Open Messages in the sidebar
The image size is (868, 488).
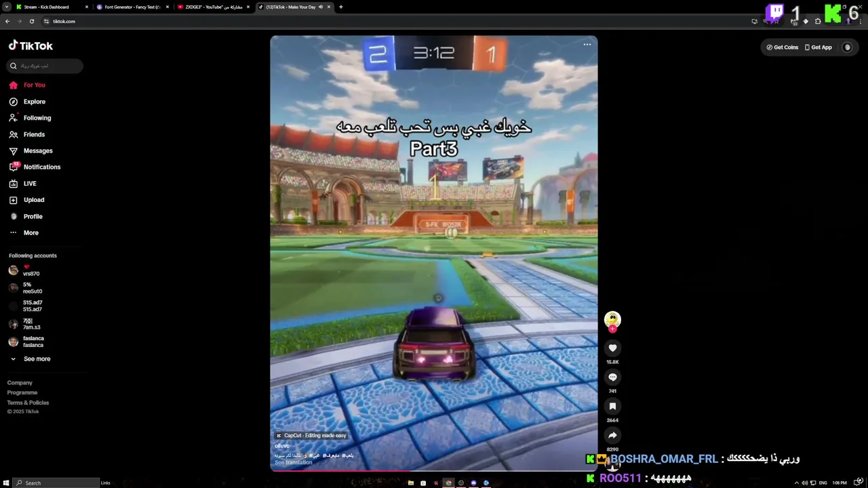point(37,150)
